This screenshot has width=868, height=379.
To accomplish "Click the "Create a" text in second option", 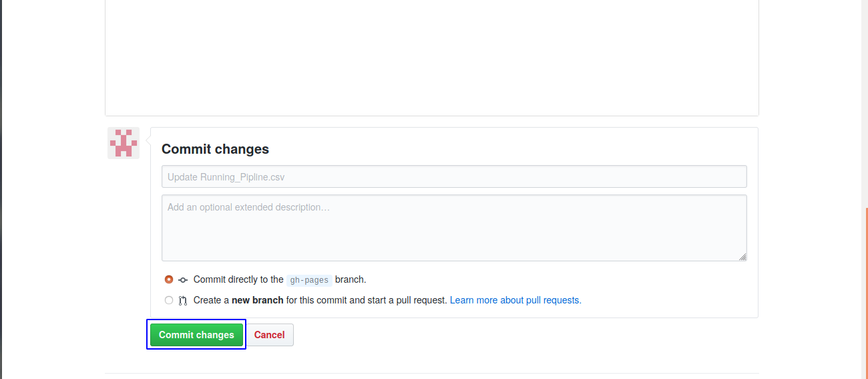I will pyautogui.click(x=211, y=300).
